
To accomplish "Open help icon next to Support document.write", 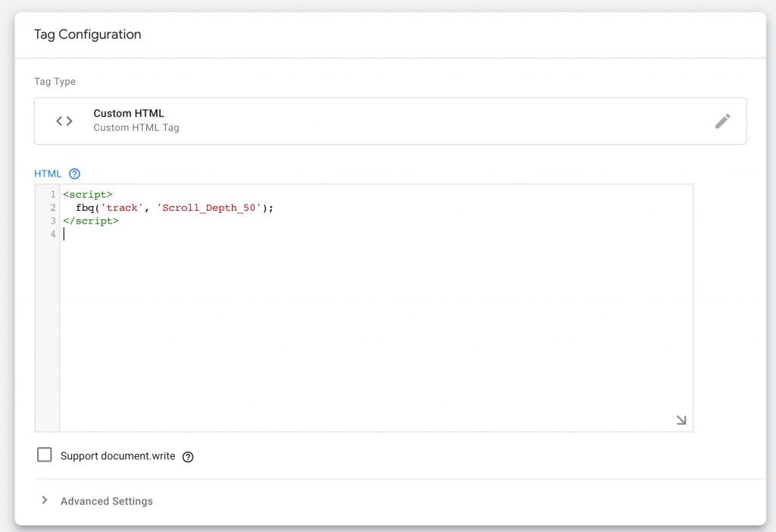I will (188, 457).
